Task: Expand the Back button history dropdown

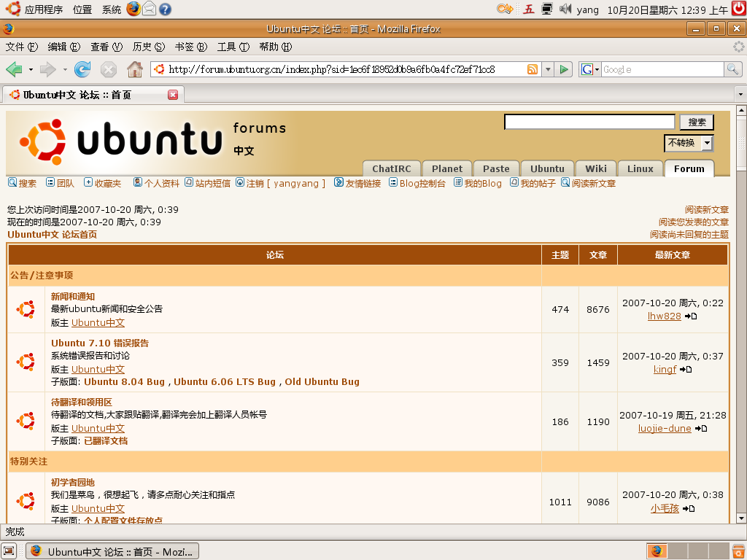Action: 31,69
